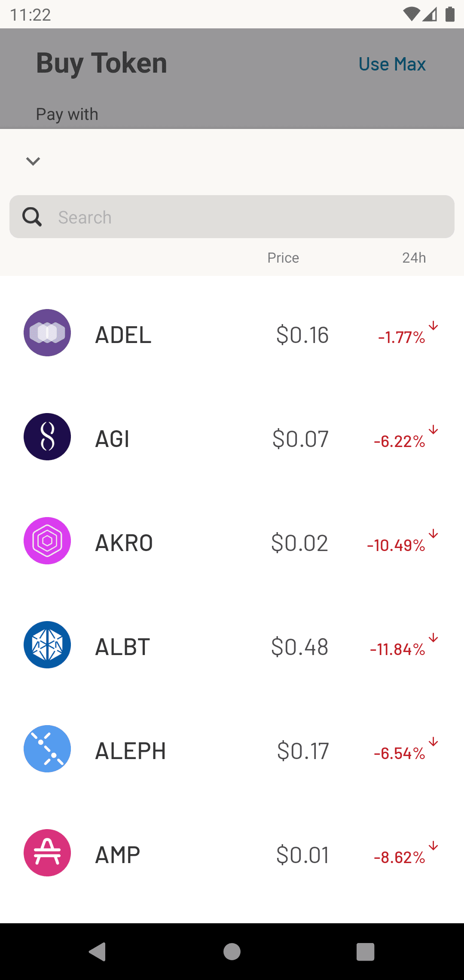Tap the ALEPH token logo
This screenshot has width=464, height=980.
[47, 749]
